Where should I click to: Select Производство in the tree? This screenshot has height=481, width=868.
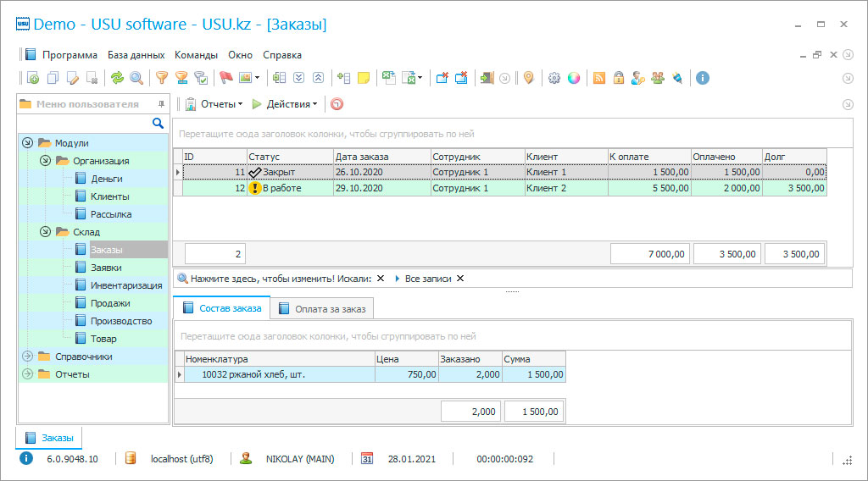(x=121, y=321)
